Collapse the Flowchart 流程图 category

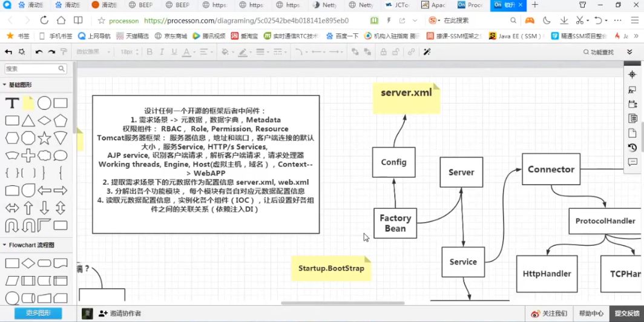click(5, 245)
